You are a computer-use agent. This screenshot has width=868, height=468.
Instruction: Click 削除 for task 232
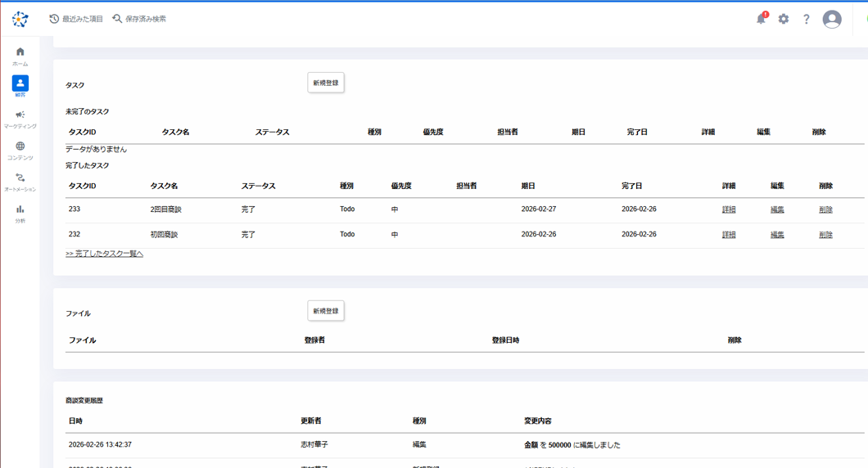(x=825, y=235)
